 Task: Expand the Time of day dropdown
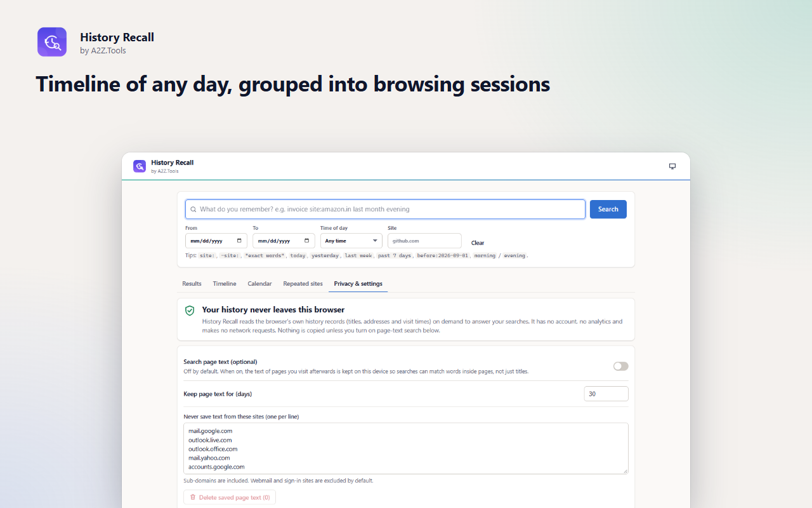click(351, 241)
